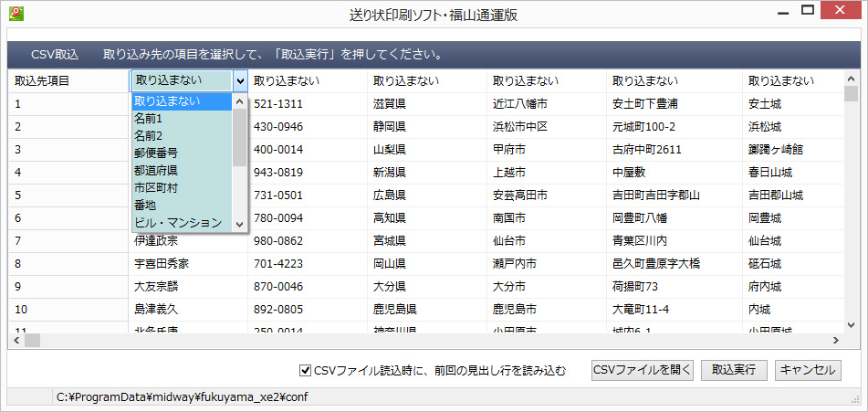Click the conf folder path in status bar
The height and width of the screenshot is (412, 868).
pos(183,396)
